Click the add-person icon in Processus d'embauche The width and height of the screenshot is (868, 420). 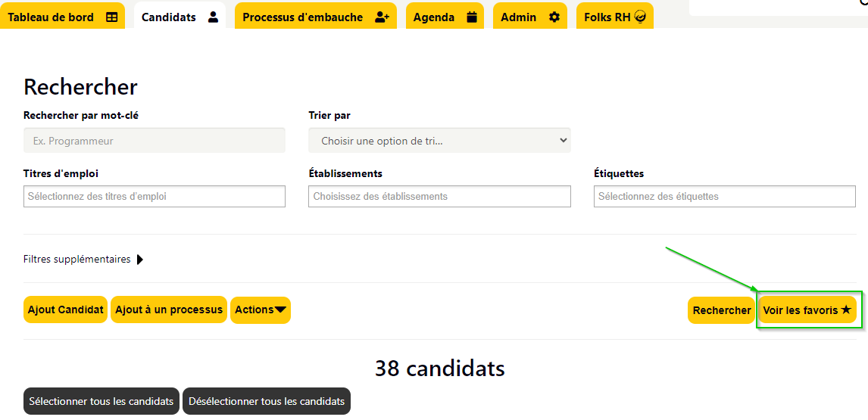(x=382, y=17)
